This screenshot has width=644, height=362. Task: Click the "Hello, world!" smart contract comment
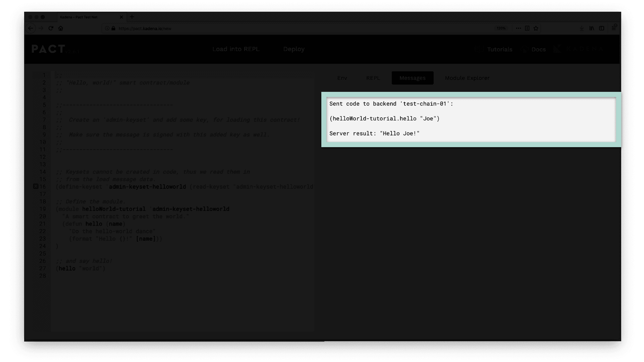tap(123, 83)
